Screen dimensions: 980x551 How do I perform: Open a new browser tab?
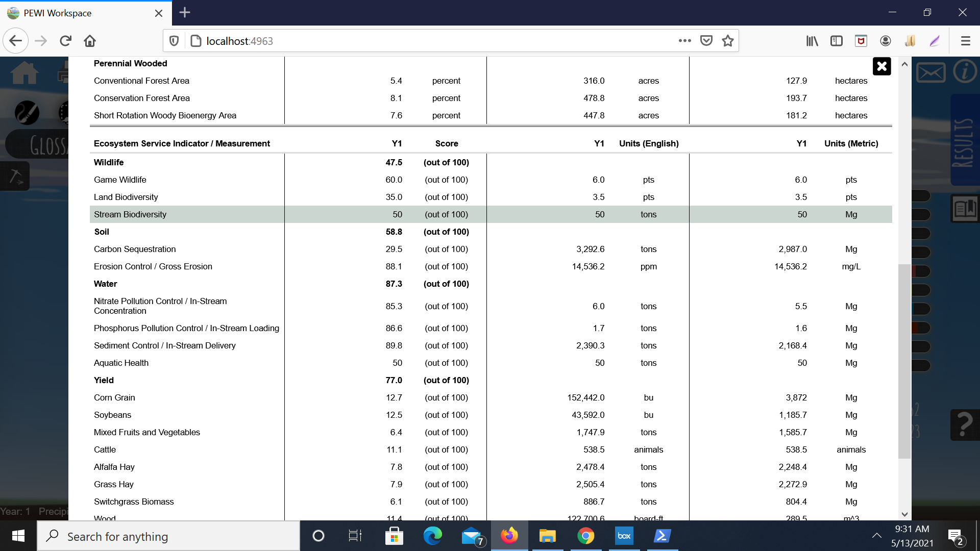click(x=185, y=13)
